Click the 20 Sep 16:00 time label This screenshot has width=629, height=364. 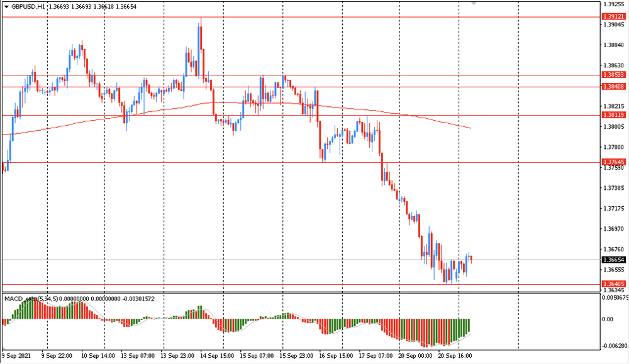pos(455,356)
